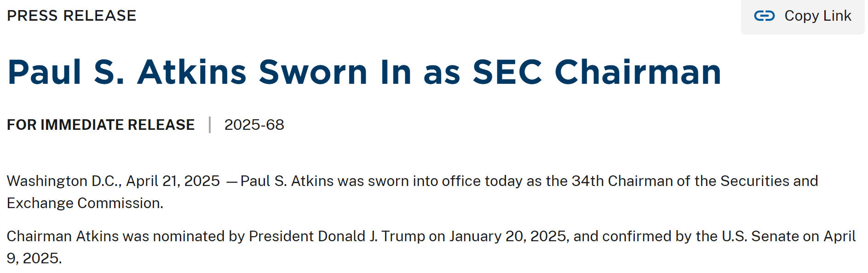Click the "Washington D.C." dateline
The width and height of the screenshot is (868, 273).
64,181
